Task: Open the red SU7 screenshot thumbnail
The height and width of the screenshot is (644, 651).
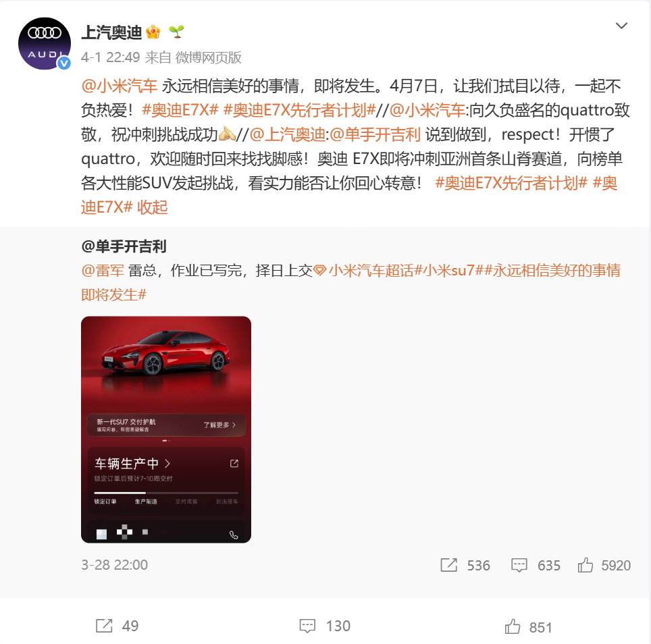Action: (x=166, y=429)
